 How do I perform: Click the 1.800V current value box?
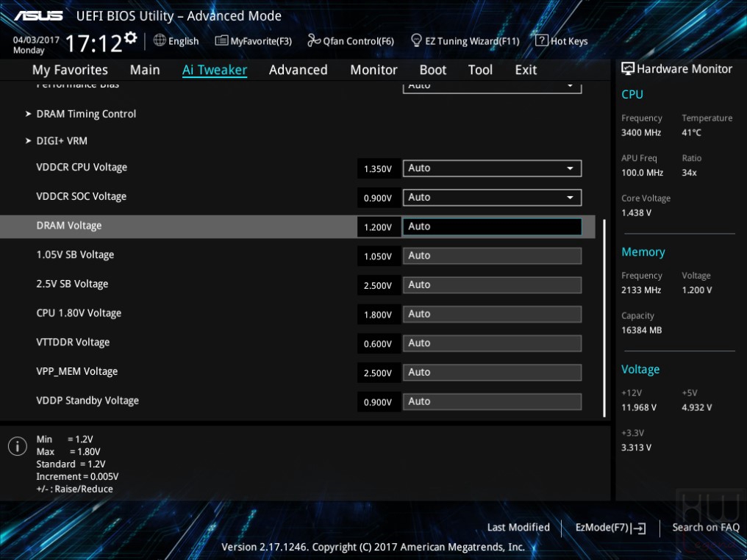click(378, 315)
